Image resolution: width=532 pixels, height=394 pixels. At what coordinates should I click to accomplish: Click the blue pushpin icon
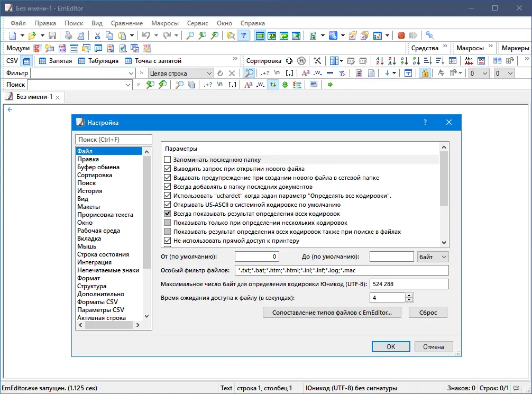[429, 35]
